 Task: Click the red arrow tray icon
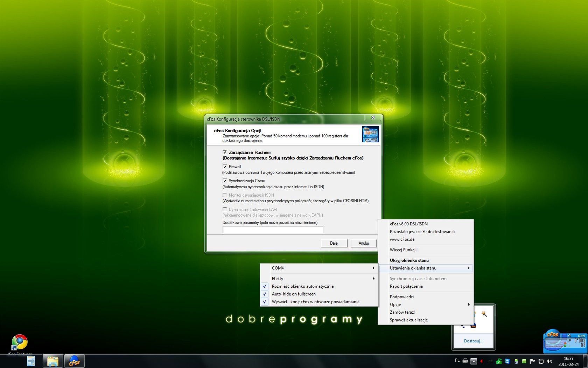point(482,361)
